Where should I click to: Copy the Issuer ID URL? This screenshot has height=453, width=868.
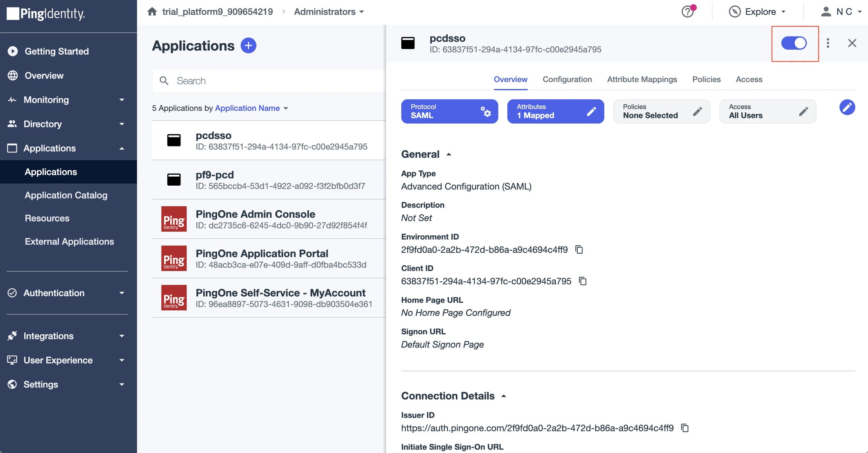tap(685, 428)
